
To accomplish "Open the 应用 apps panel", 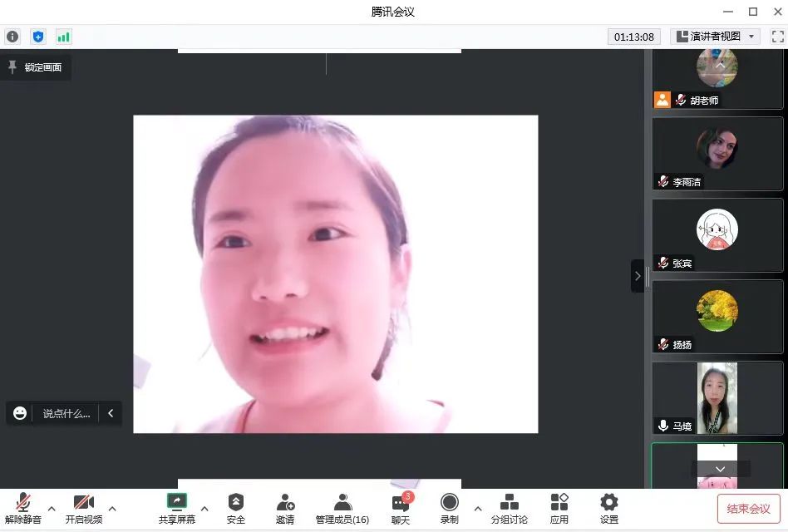I will click(559, 508).
